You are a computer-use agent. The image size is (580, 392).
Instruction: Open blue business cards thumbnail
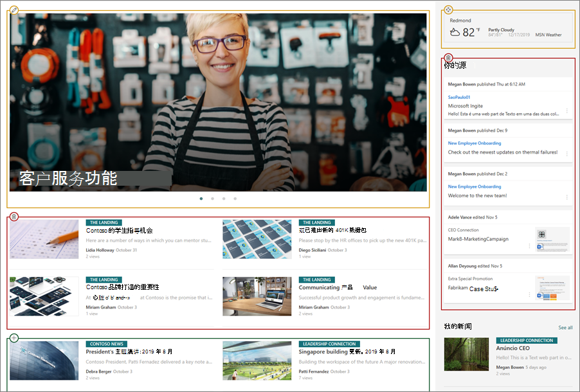pyautogui.click(x=257, y=239)
